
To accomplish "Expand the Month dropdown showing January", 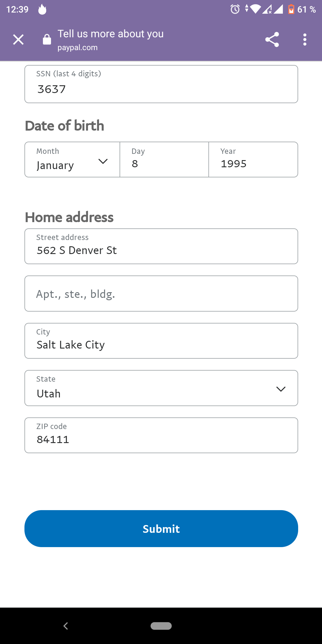I will click(x=72, y=160).
